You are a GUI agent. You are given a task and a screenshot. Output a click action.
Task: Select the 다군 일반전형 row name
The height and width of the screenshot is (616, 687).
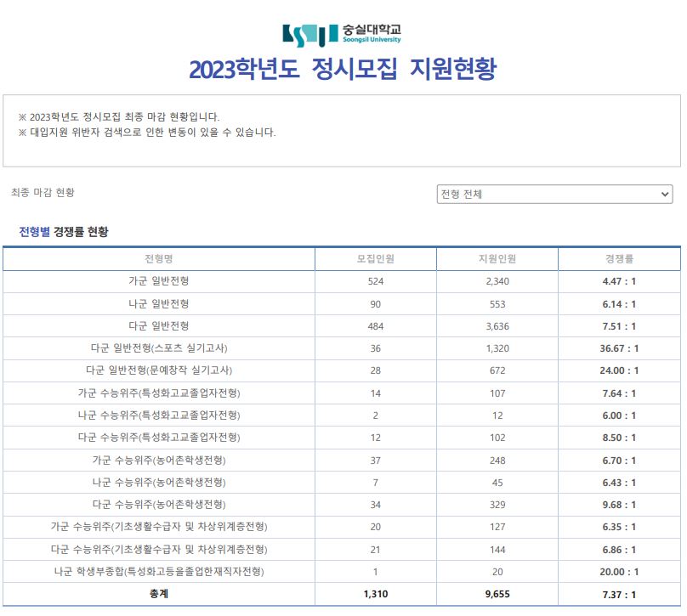[x=159, y=326]
